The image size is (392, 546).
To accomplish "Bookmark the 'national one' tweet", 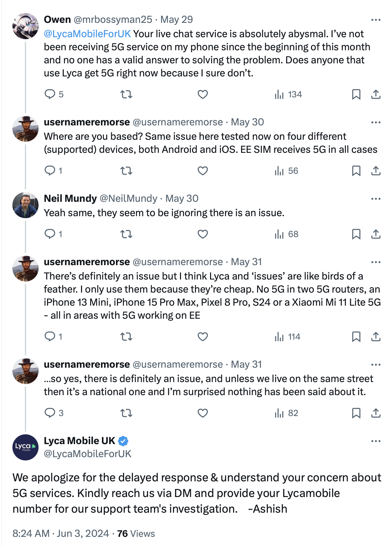I will [356, 413].
